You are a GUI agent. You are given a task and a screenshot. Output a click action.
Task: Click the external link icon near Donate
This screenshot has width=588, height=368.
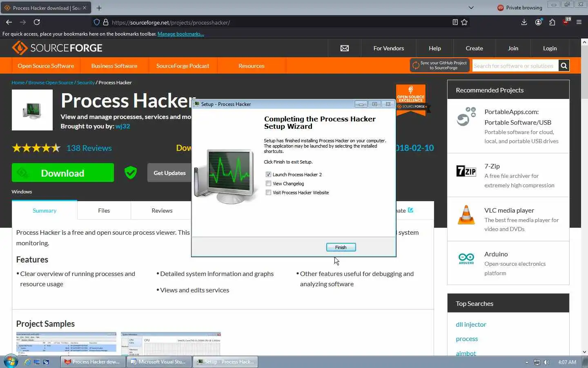pos(411,210)
